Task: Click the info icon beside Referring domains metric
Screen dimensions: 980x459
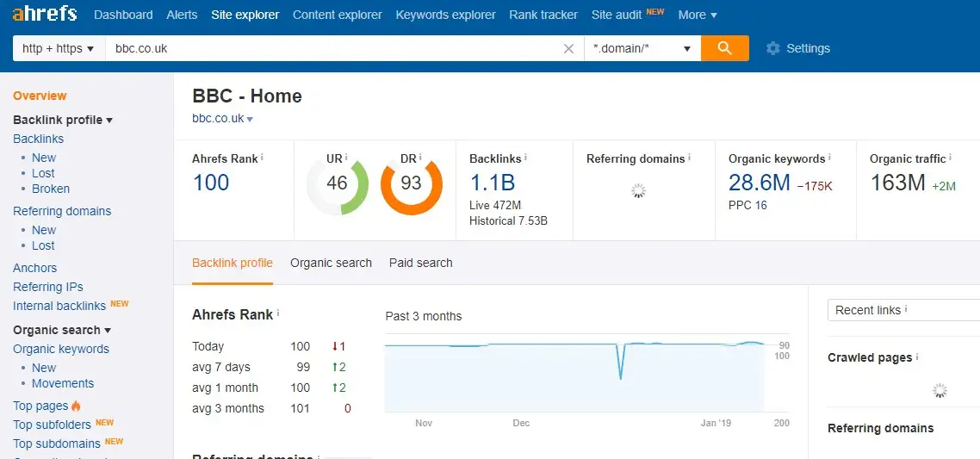Action: pyautogui.click(x=690, y=158)
